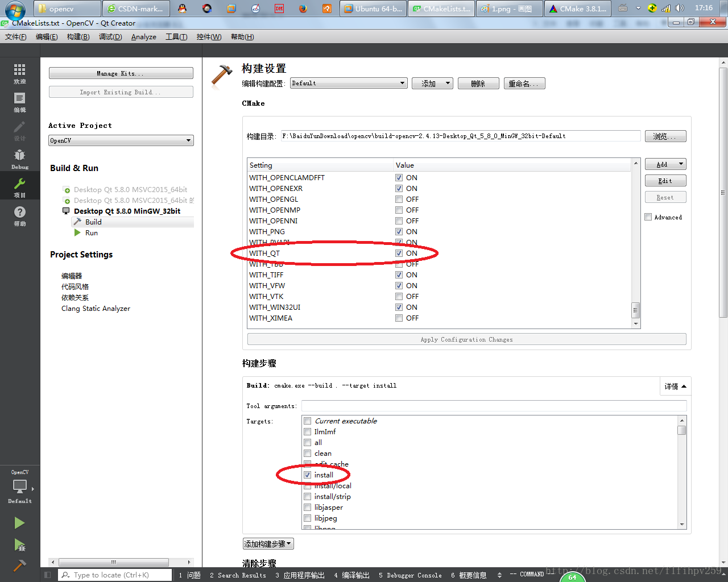Select Desktop Qt 5.8.0 MinGW_32bit kit
The height and width of the screenshot is (582, 728).
click(x=127, y=211)
